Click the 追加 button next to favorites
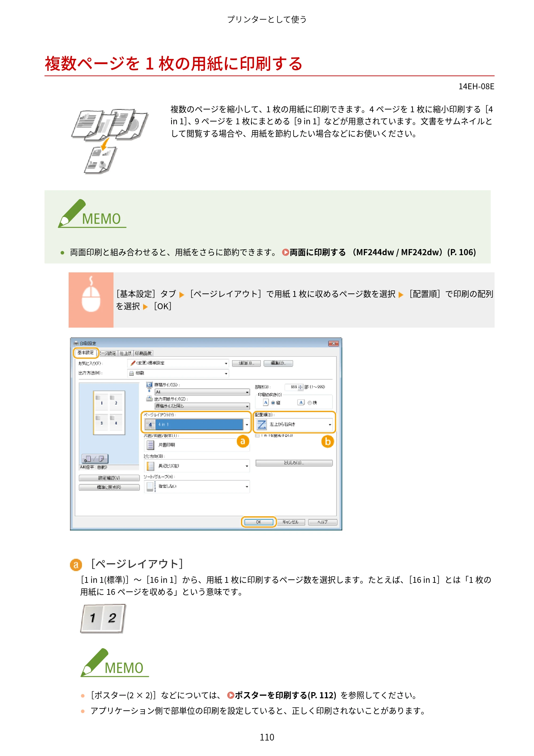The width and height of the screenshot is (534, 756). pyautogui.click(x=246, y=363)
